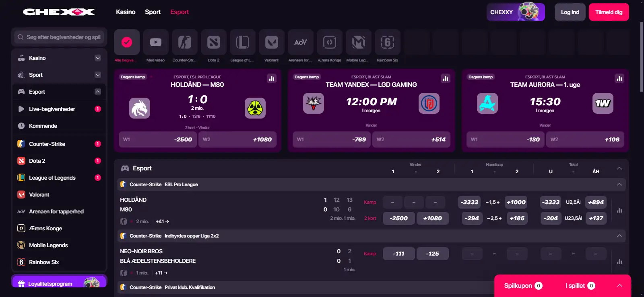Open the I spillet tab
The height and width of the screenshot is (297, 644).
(580, 286)
